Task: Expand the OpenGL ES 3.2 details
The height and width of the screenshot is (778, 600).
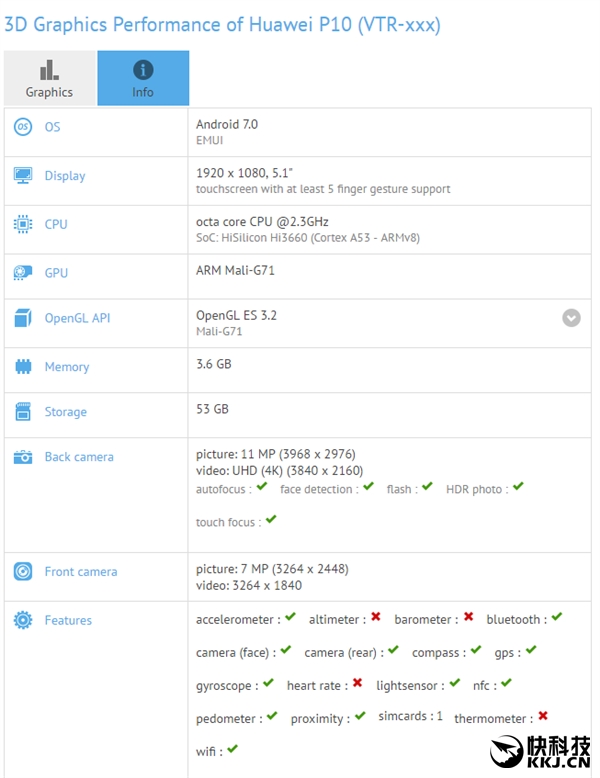Action: (x=571, y=318)
